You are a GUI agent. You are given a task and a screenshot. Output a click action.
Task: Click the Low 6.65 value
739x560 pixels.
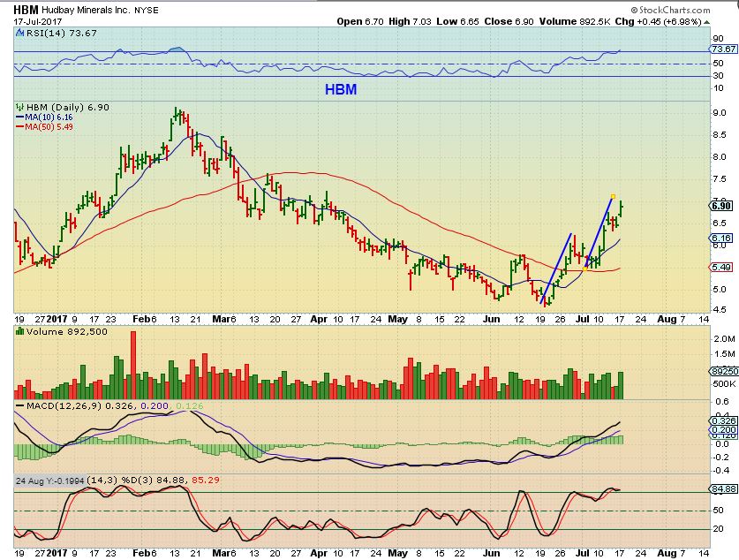[x=457, y=21]
